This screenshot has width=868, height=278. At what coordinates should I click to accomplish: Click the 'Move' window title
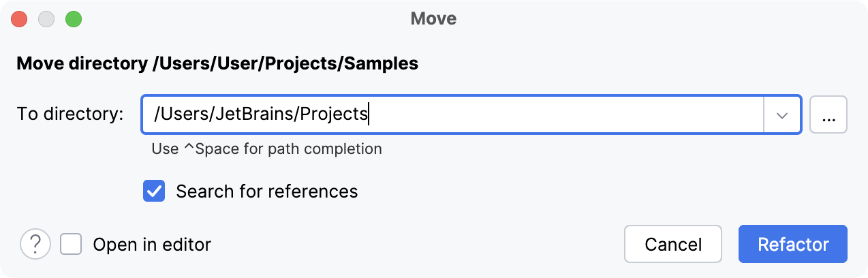pyautogui.click(x=433, y=18)
